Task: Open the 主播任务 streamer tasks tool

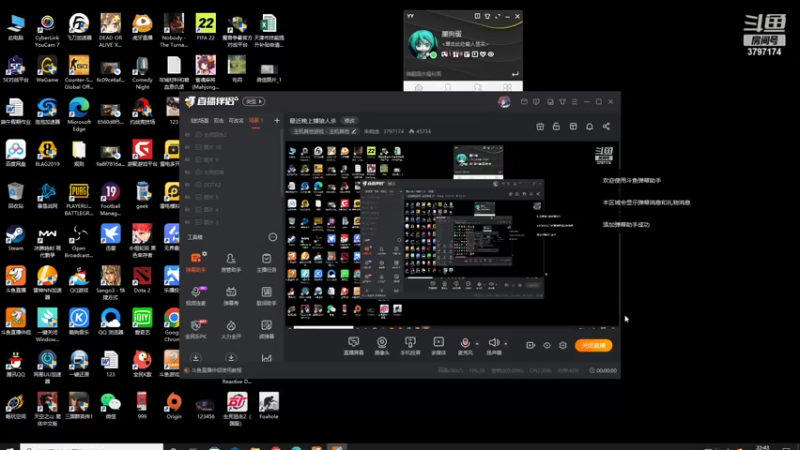Action: coord(266,262)
